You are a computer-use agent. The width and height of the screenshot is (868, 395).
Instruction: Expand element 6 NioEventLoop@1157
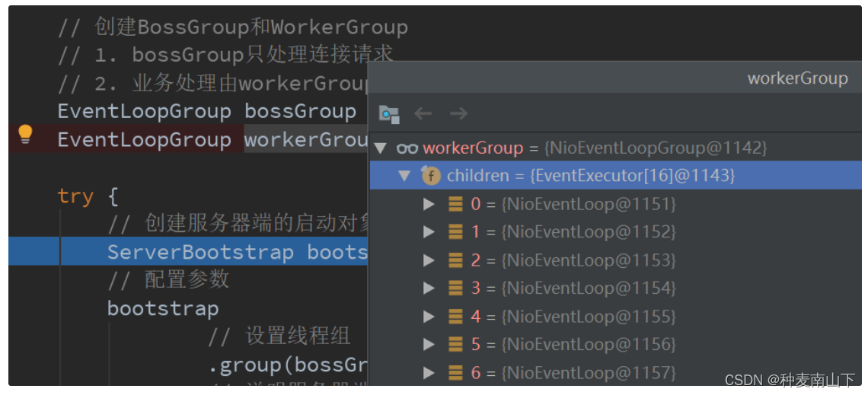point(429,373)
